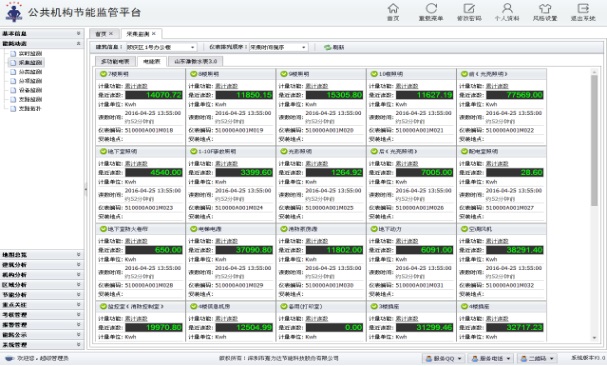Close the 首页 tab with its X
The height and width of the screenshot is (366, 607).
(x=111, y=34)
